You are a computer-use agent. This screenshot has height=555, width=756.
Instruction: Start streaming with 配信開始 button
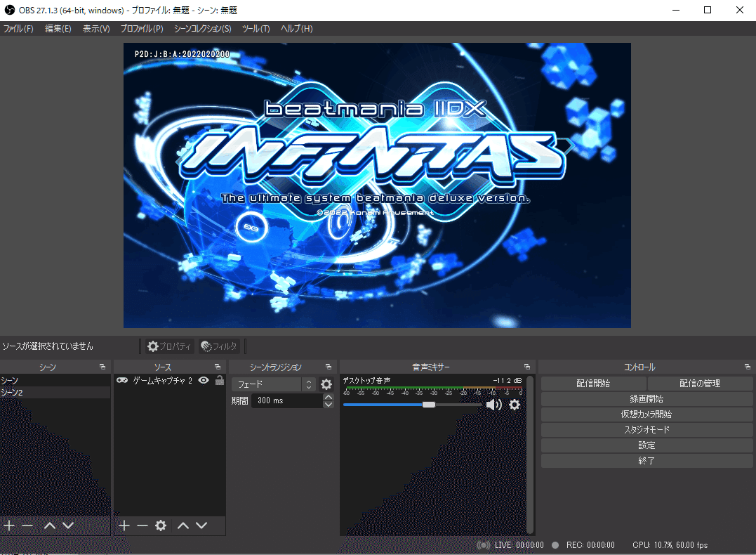(x=594, y=383)
